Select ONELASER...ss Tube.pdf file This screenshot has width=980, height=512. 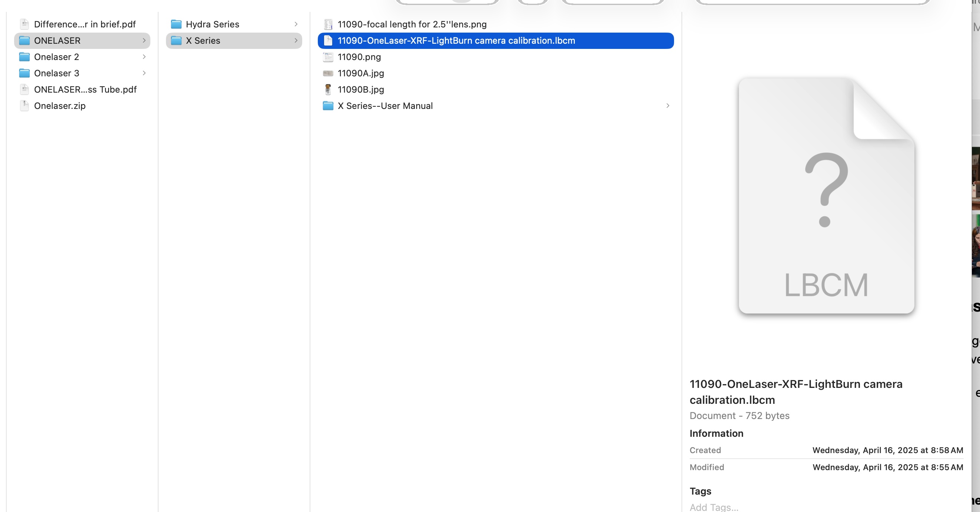click(85, 89)
